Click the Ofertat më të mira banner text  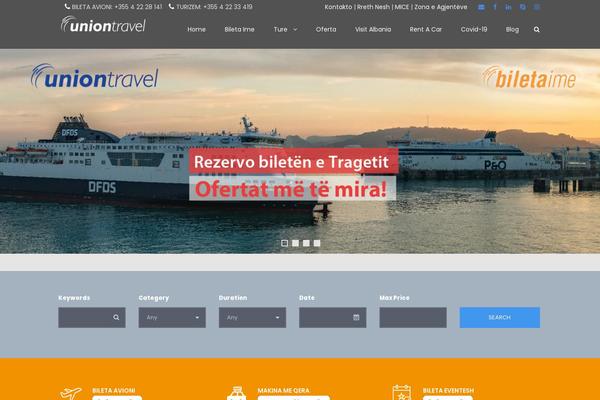pos(292,189)
